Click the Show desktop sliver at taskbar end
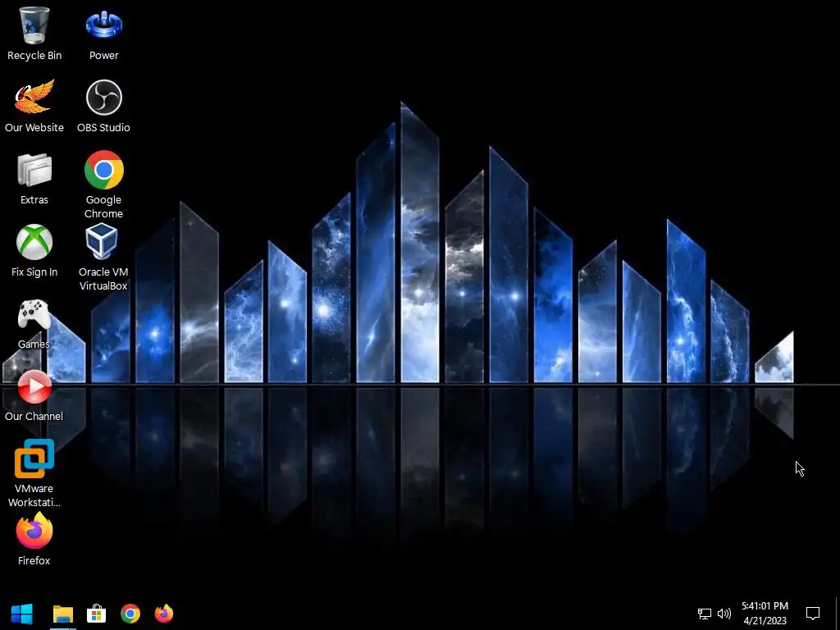Screen dimensions: 840x630 838,614
